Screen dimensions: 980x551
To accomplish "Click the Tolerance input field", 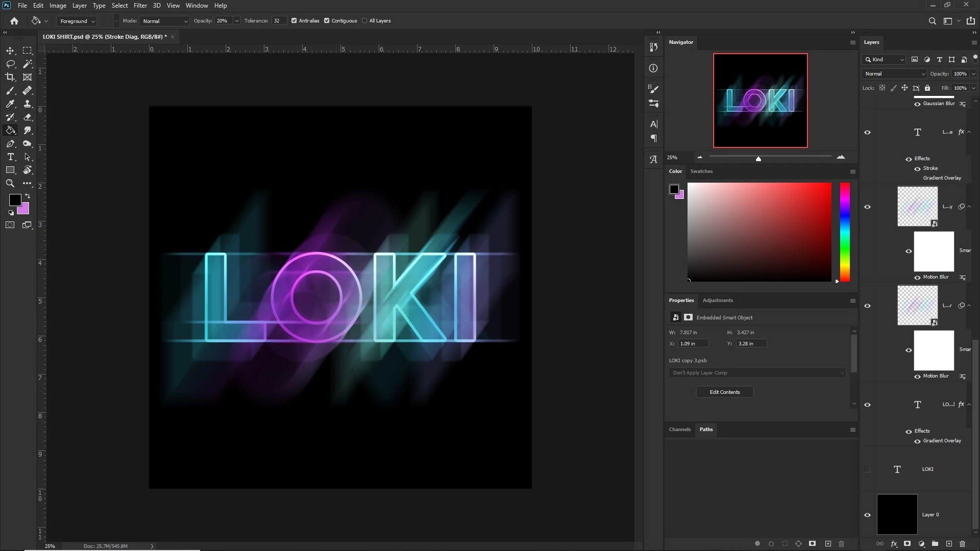I will [x=279, y=21].
